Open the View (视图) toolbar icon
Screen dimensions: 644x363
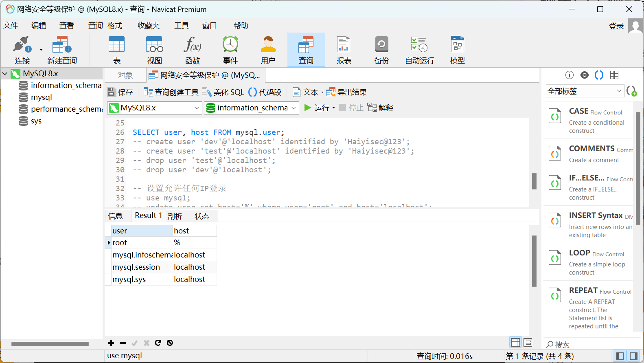click(x=154, y=45)
